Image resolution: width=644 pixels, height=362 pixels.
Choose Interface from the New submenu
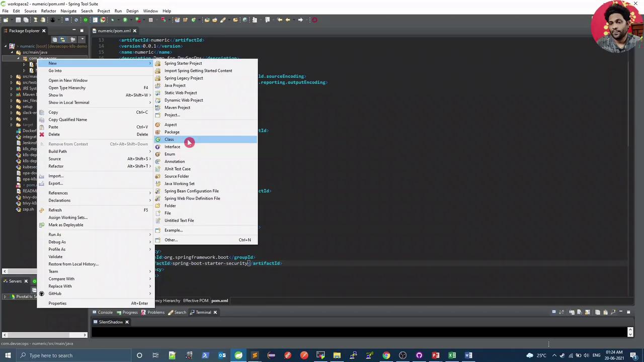click(x=205, y=147)
